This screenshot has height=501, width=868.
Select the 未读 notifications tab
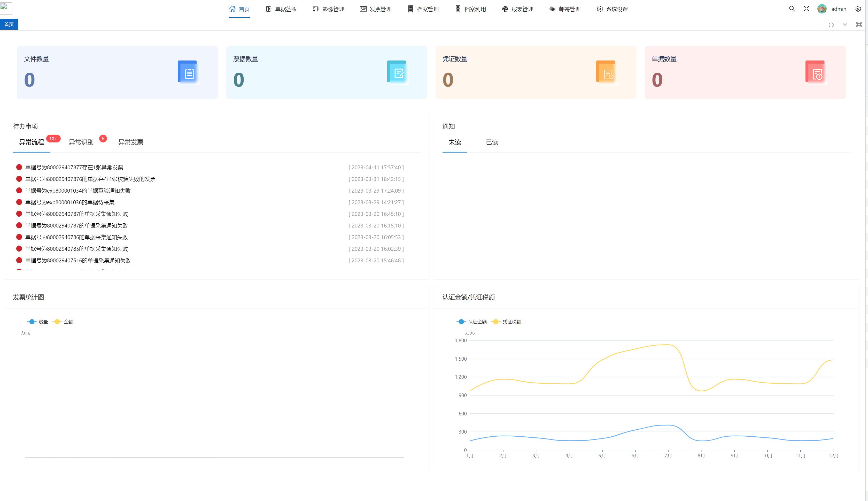[x=455, y=142]
